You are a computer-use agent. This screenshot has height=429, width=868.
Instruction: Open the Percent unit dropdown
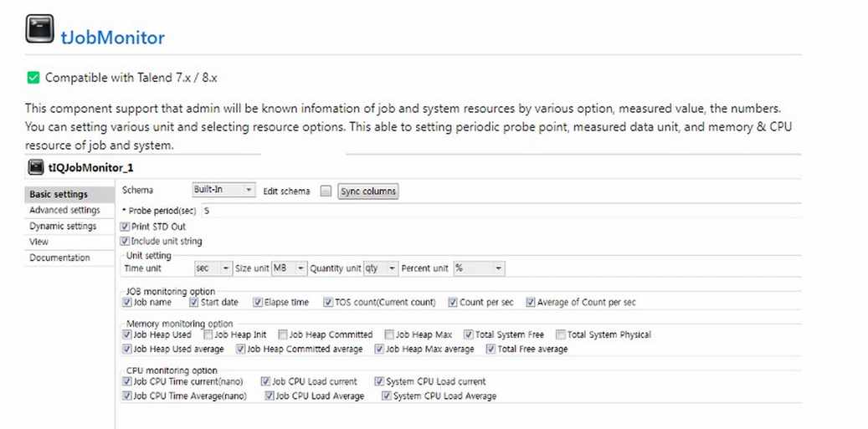479,268
